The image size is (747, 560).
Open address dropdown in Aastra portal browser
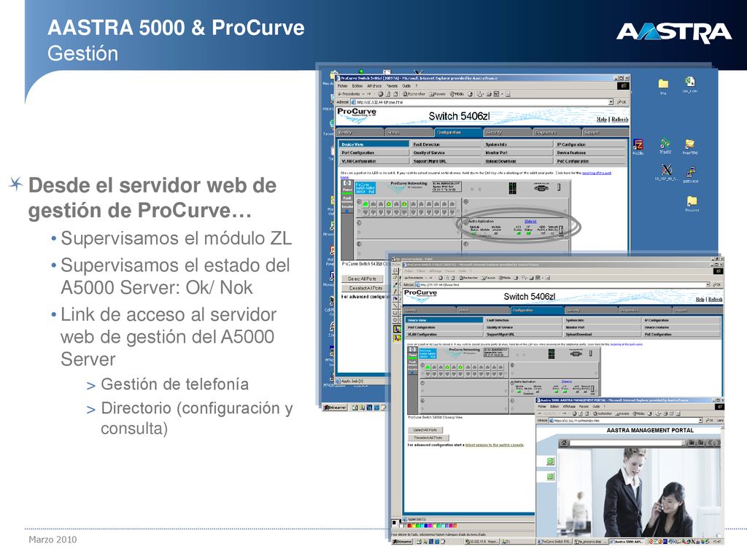tap(700, 421)
